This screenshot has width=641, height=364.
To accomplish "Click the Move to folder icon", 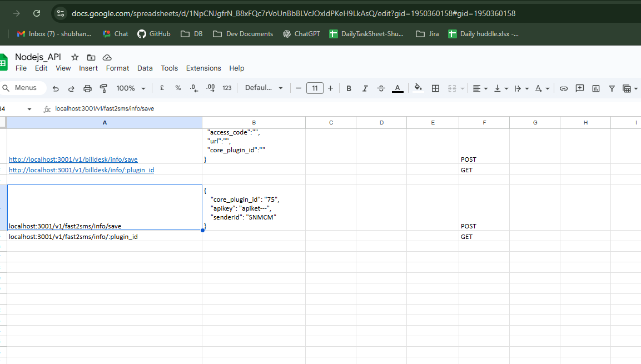I will point(91,57).
